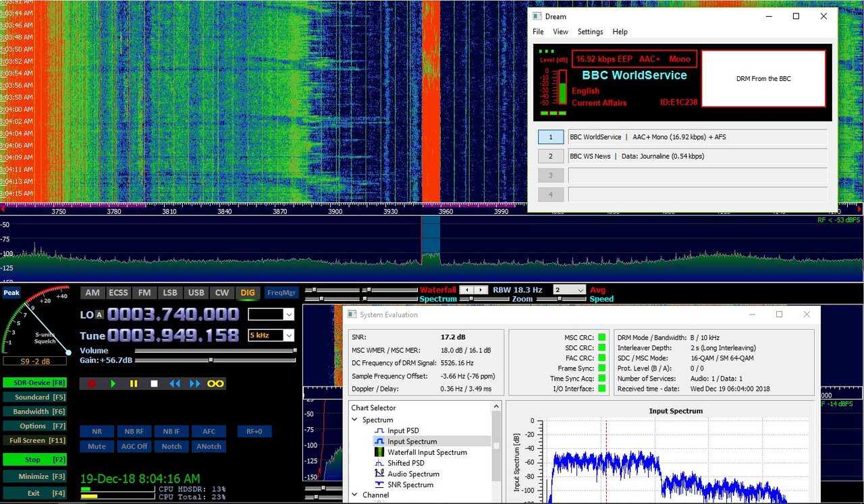This screenshot has height=504, width=864.
Task: Fast forward using the double right arrows
Action: click(195, 383)
